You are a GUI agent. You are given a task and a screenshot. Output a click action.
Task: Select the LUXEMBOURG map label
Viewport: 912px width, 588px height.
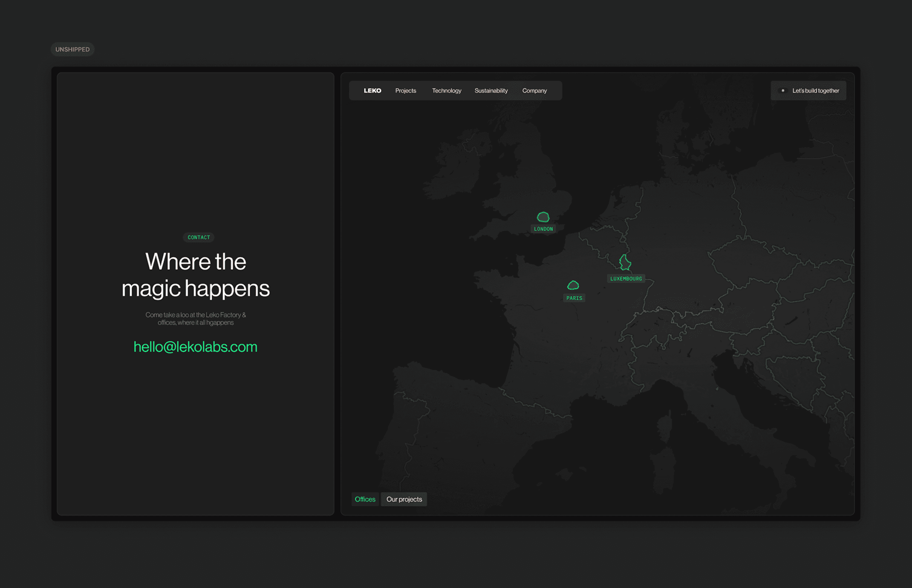[x=626, y=279]
